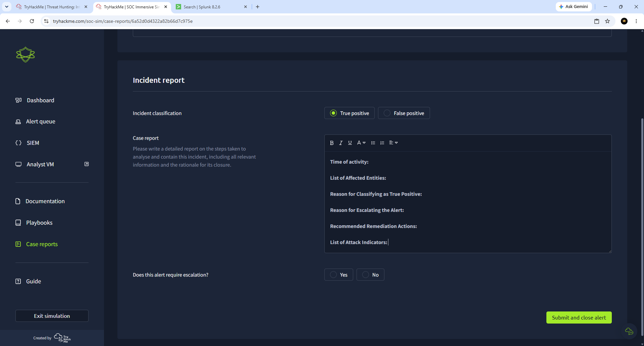Toggle bold formatting in report editor
This screenshot has width=644, height=346.
[332, 143]
